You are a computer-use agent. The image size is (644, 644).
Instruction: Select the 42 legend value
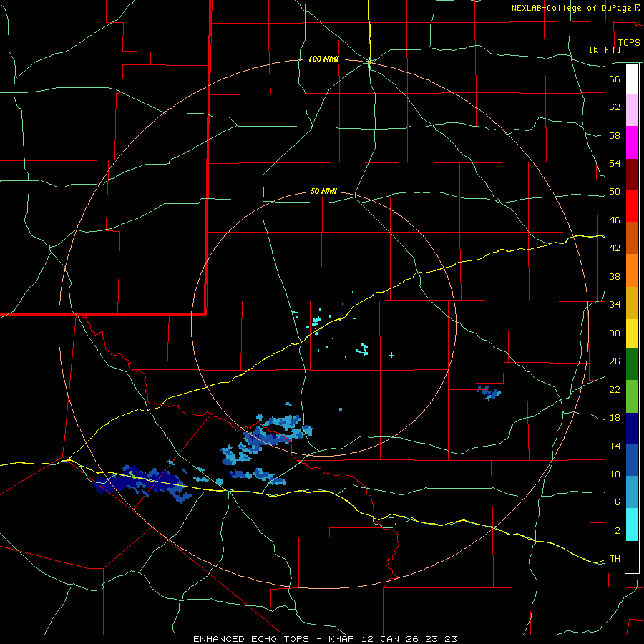[x=615, y=248]
